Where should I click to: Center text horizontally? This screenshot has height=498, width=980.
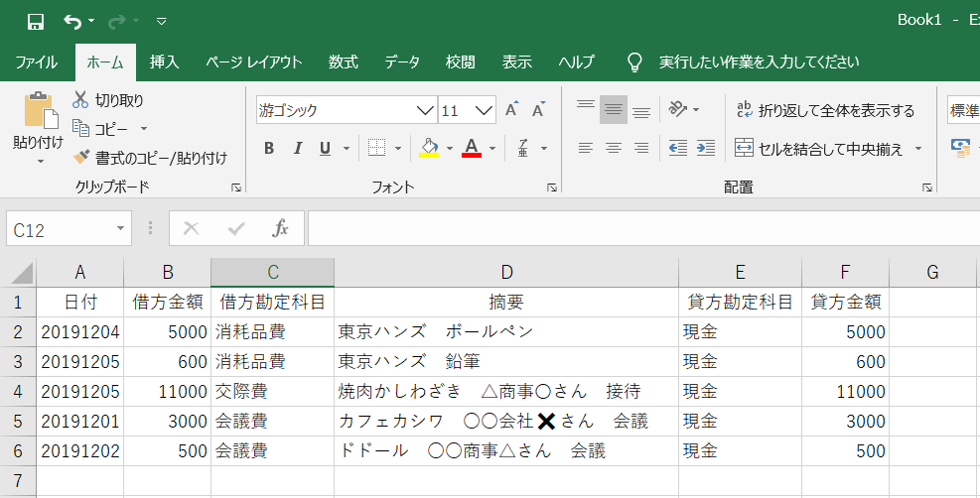[614, 148]
